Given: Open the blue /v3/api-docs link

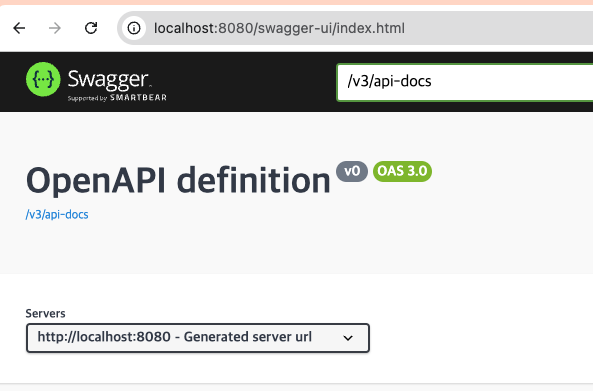Looking at the screenshot, I should coord(57,214).
